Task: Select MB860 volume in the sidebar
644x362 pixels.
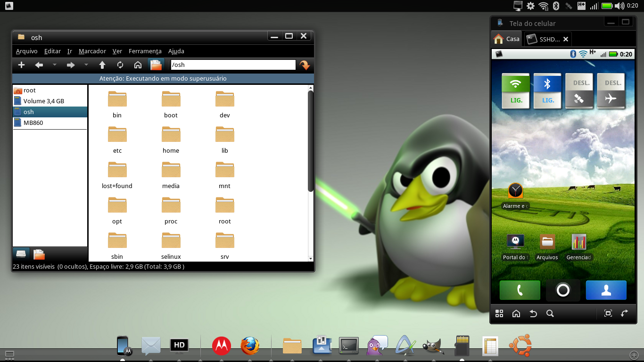Action: [x=33, y=123]
